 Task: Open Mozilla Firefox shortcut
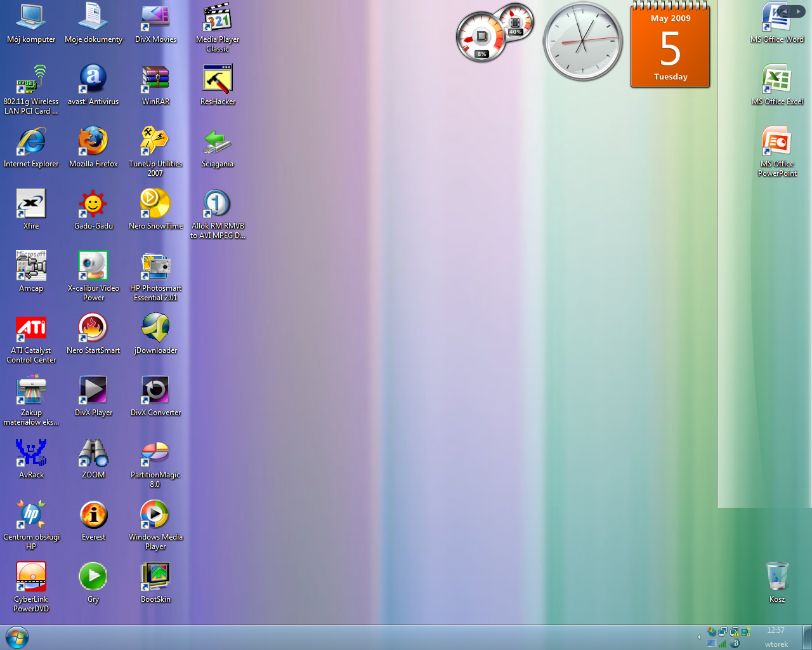pyautogui.click(x=93, y=147)
